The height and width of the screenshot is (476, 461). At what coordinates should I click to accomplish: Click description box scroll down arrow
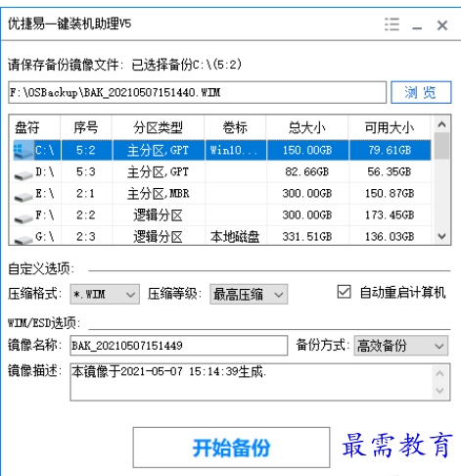[439, 391]
